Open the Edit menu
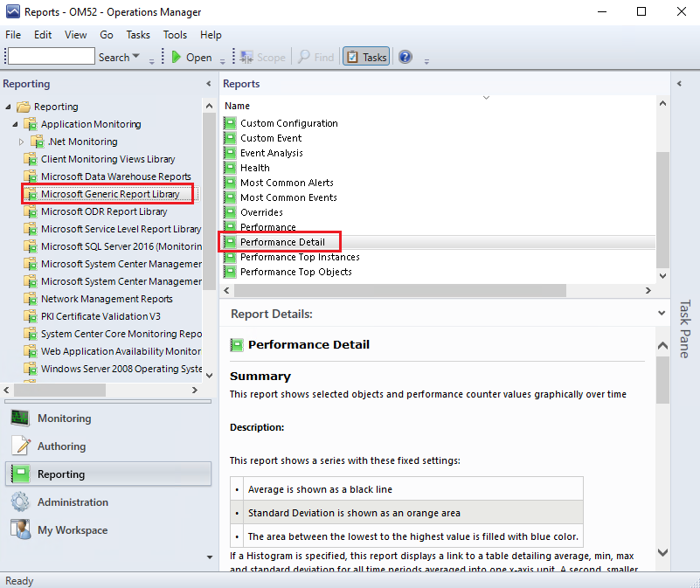Image resolution: width=700 pixels, height=588 pixels. point(43,35)
